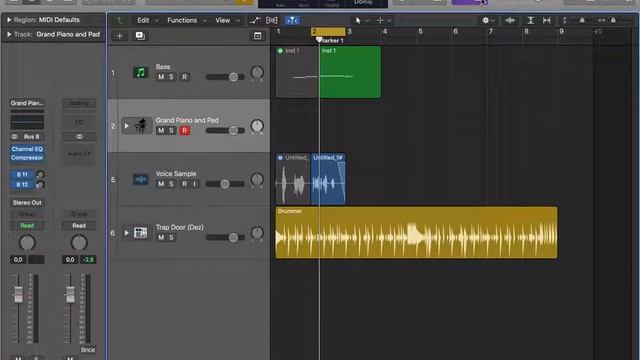Toggle the blue catch playhead button

[x=292, y=20]
